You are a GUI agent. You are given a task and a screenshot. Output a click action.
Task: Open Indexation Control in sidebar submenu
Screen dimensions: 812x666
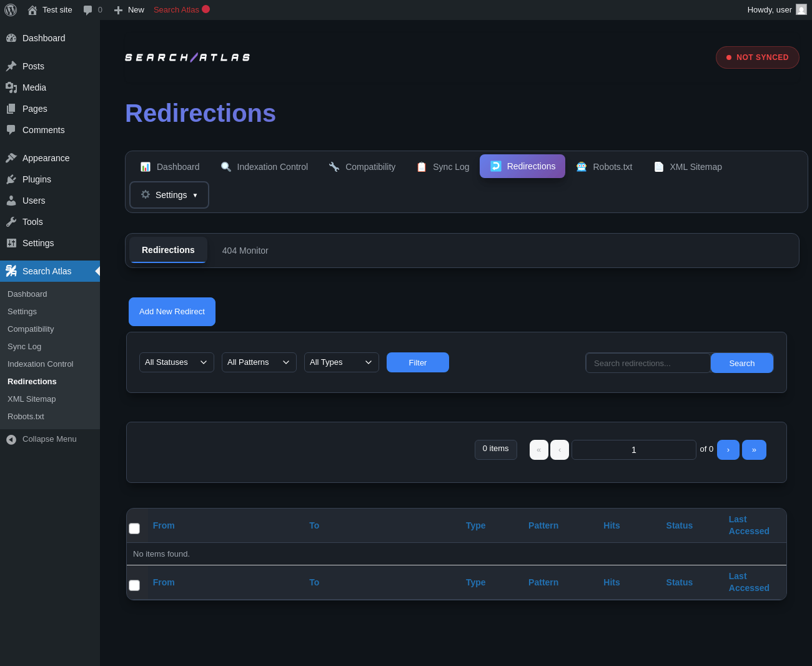coord(41,364)
